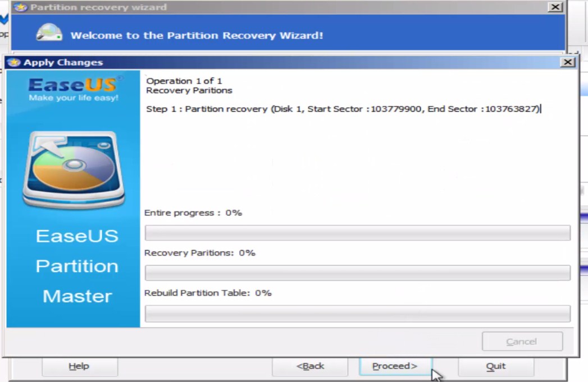
Task: Click the 'EaseUS Partition Master' sidebar text
Action: click(x=77, y=266)
